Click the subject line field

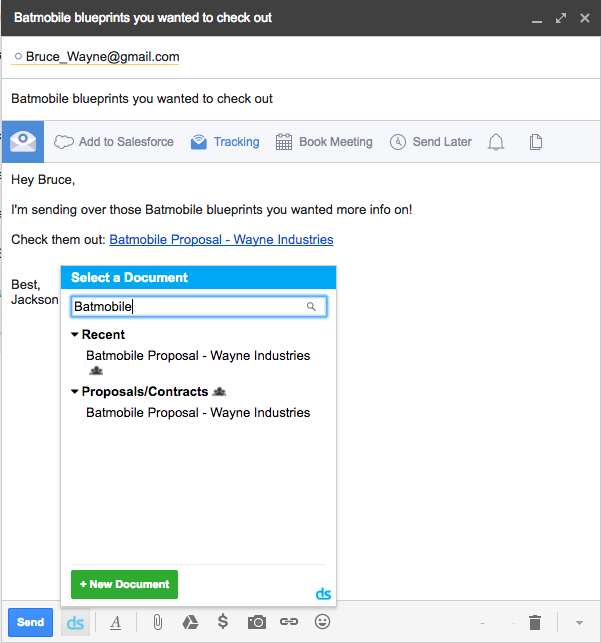tap(300, 99)
